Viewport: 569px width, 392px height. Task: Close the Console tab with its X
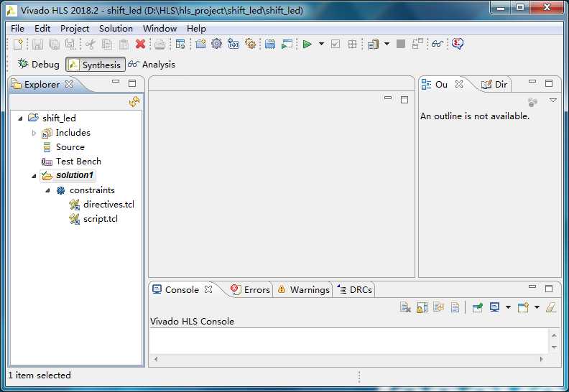(x=208, y=289)
